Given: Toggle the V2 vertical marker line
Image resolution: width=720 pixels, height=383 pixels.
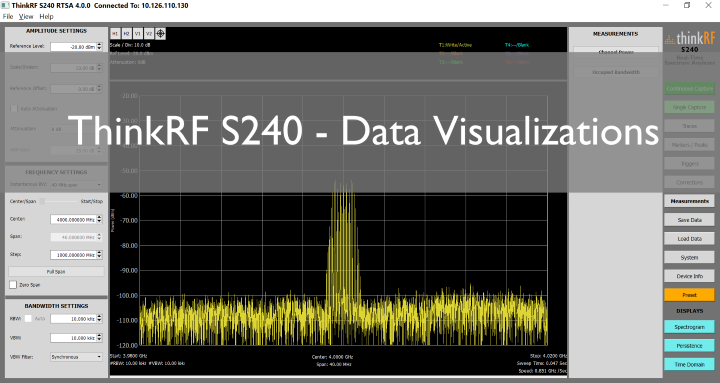Looking at the screenshot, I should (x=149, y=34).
